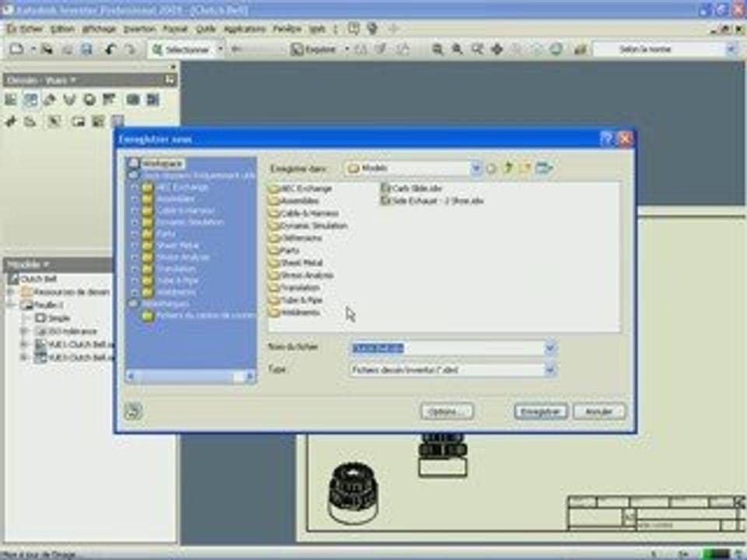Viewport: 747px width, 560px height.
Task: Click the Save diskette icon in Inventor toolbar
Action: coord(86,49)
